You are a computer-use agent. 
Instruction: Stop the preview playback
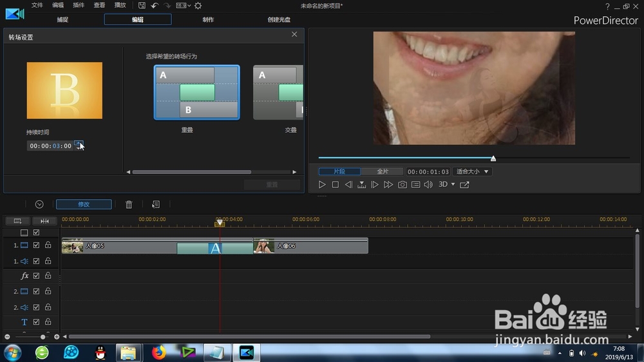335,184
